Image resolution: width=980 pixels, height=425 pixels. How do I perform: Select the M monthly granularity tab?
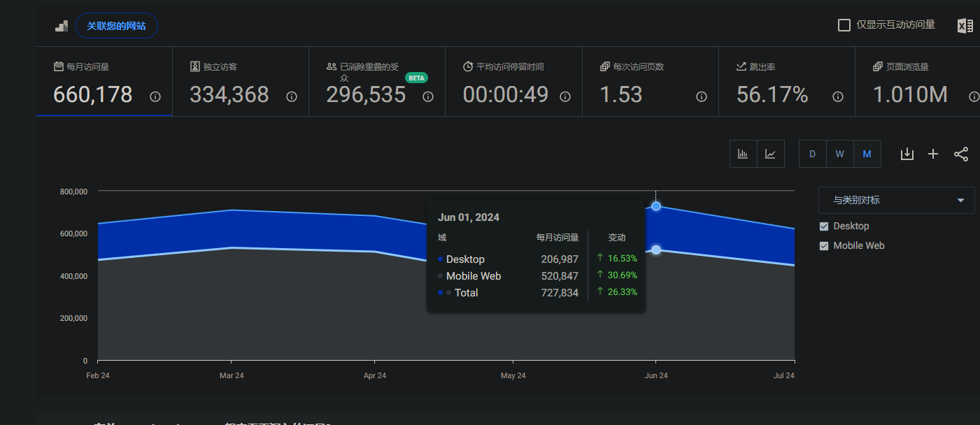point(867,154)
